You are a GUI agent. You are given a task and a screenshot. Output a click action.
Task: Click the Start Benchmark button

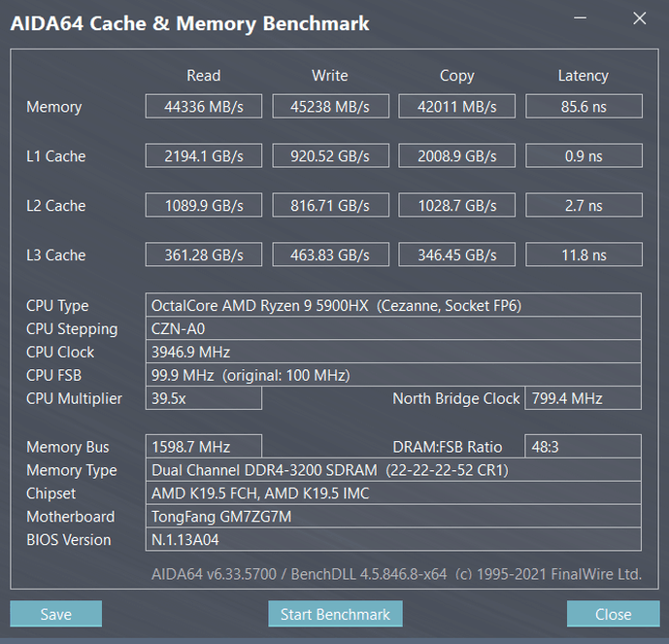(335, 614)
